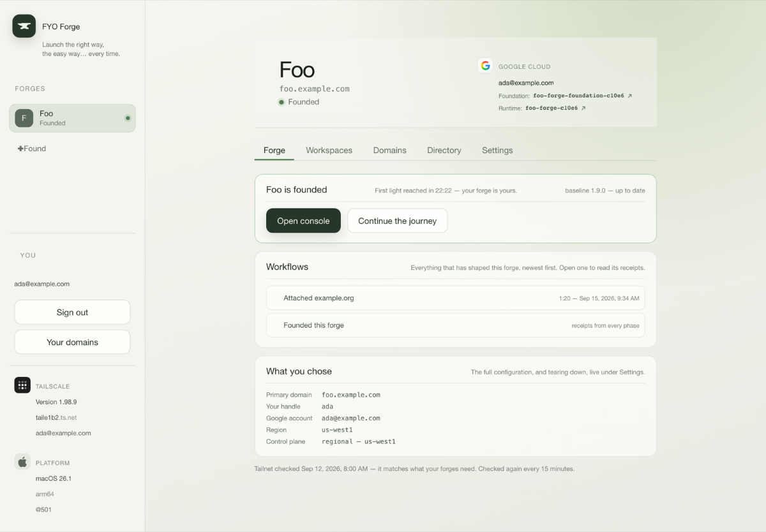
Task: Click the Google account value ada@example.com
Action: pos(351,418)
